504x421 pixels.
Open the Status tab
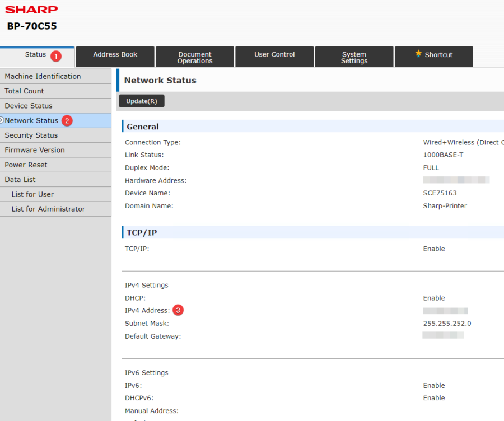pyautogui.click(x=35, y=55)
